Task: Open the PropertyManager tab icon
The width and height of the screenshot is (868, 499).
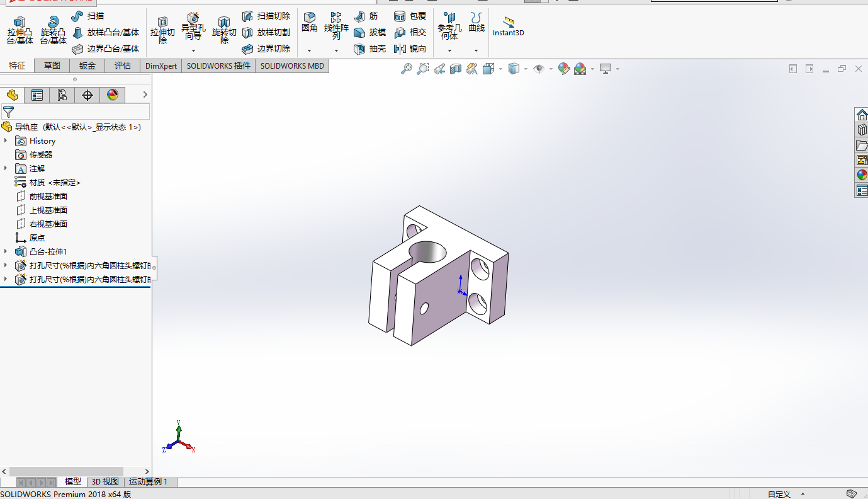Action: [x=37, y=95]
